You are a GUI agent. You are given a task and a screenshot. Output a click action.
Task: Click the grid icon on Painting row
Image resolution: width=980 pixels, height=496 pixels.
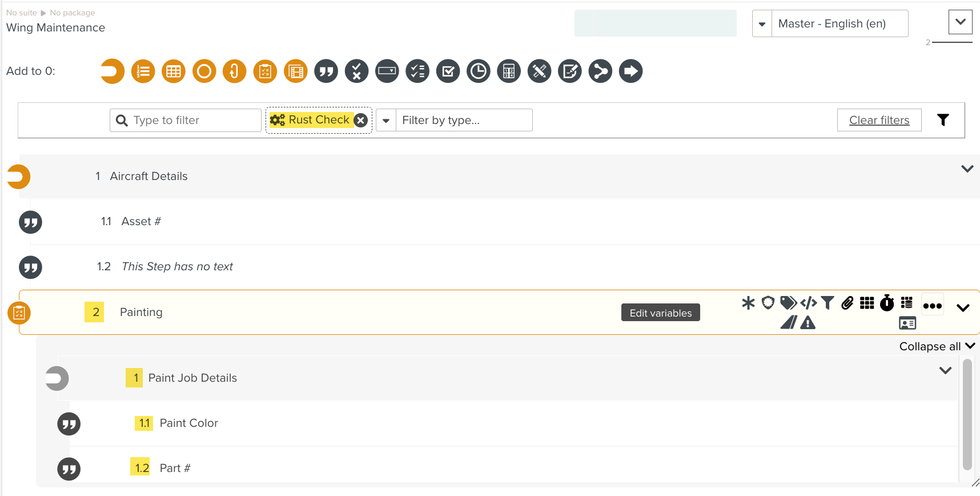point(867,303)
